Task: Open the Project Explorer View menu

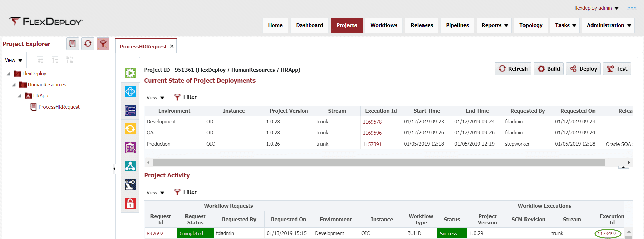Action: 13,60
